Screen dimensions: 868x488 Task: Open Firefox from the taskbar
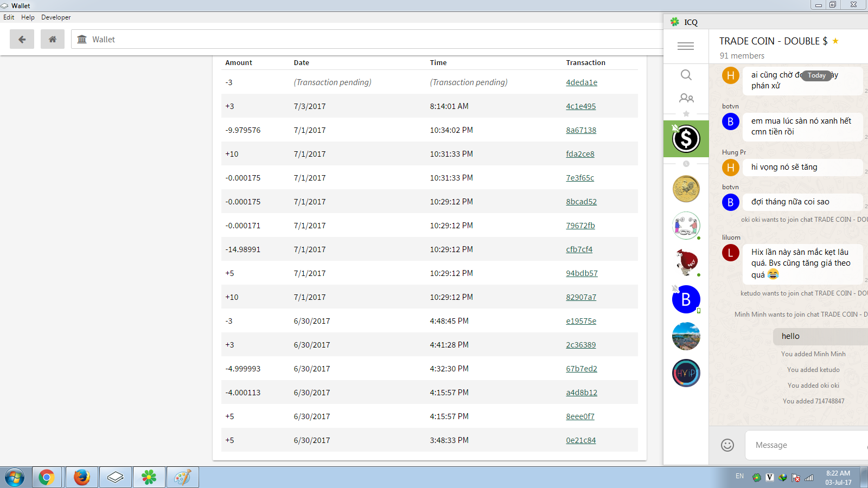82,477
